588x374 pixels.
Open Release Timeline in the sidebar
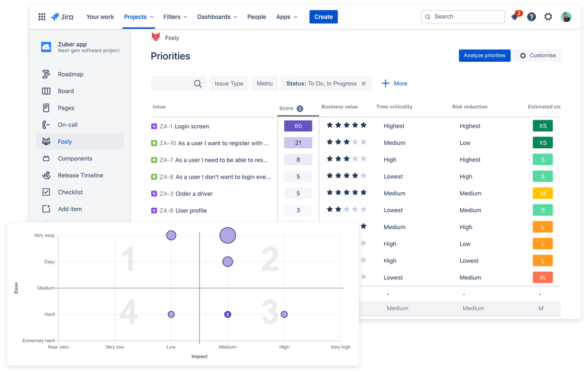[x=80, y=175]
